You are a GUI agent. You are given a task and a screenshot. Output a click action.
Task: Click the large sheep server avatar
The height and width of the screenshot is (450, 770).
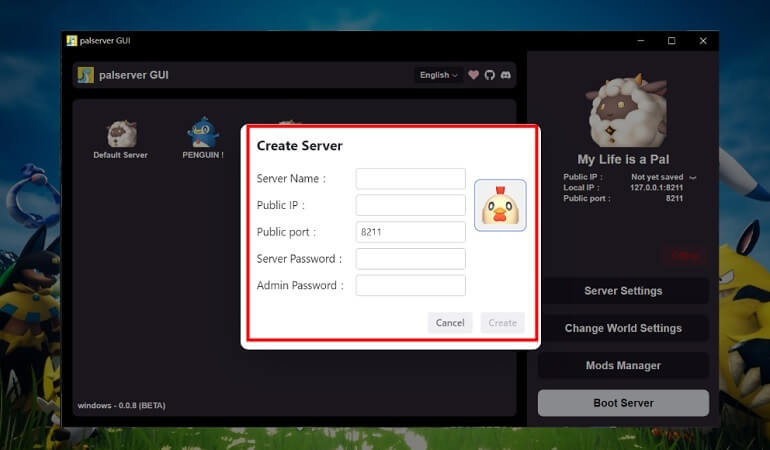point(627,110)
